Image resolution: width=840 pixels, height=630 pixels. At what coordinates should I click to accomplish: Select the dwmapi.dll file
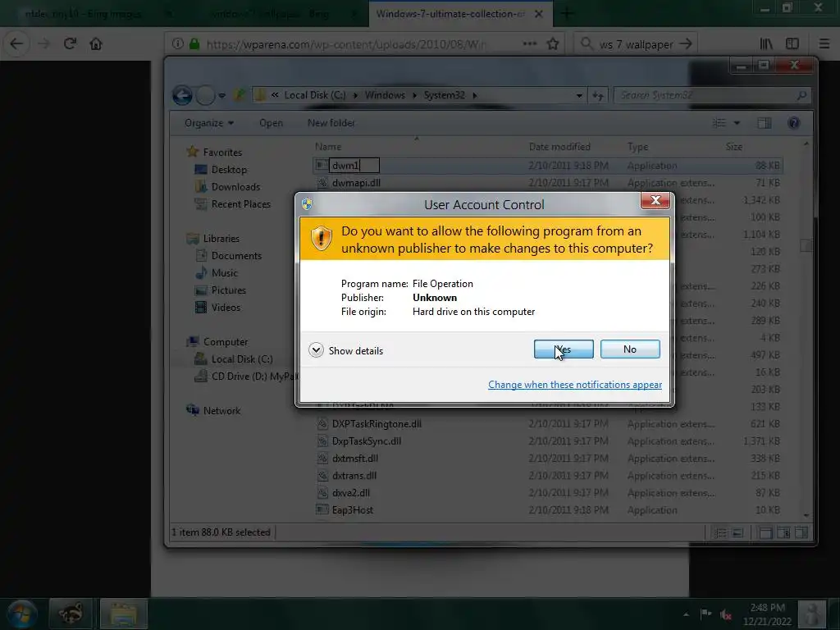pos(356,183)
